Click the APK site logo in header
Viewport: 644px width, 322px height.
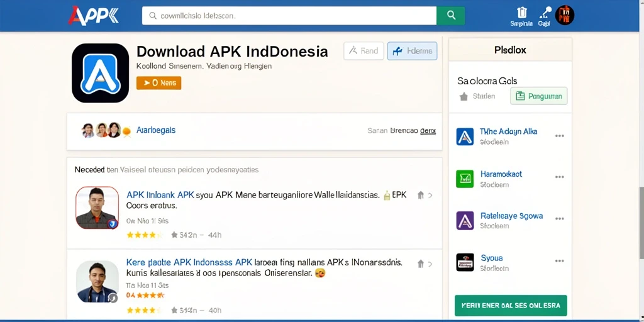click(93, 16)
